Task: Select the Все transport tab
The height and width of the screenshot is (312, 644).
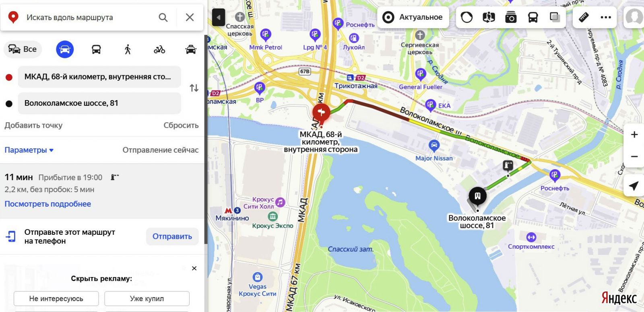Action: pos(23,49)
